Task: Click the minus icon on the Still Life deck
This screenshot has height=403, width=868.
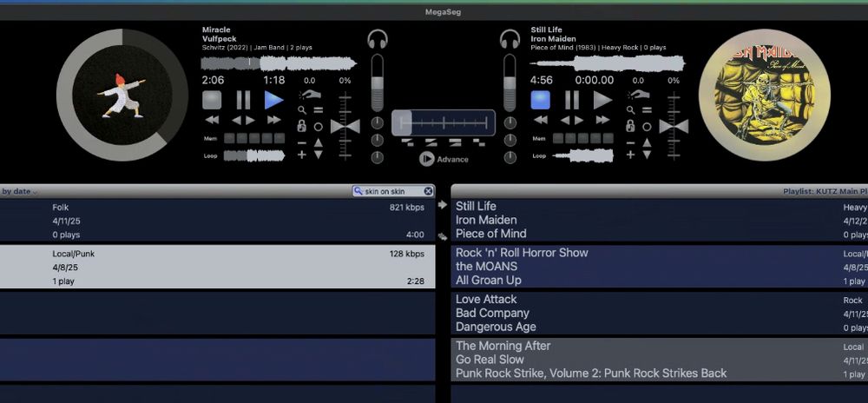Action: (x=630, y=142)
